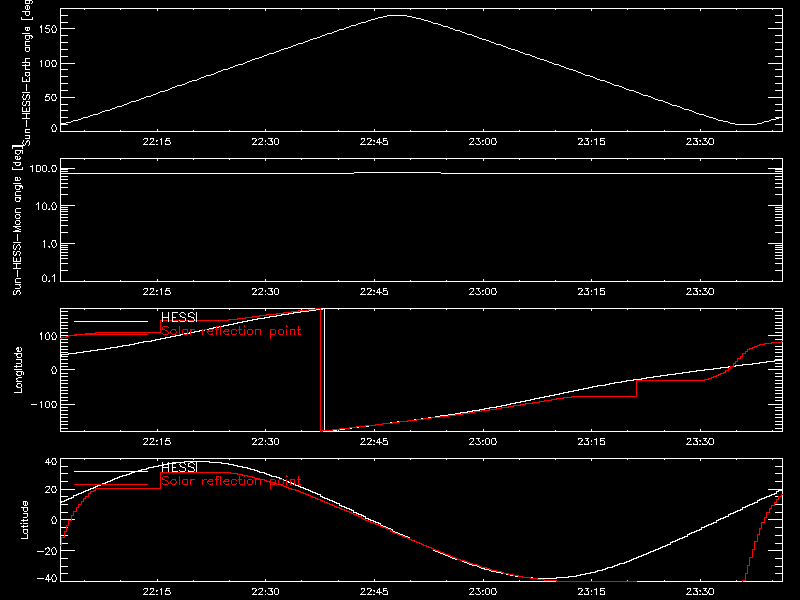This screenshot has width=800, height=600.
Task: Click the 10.0 tick on the Moon angle axis
Action: pyautogui.click(x=47, y=207)
